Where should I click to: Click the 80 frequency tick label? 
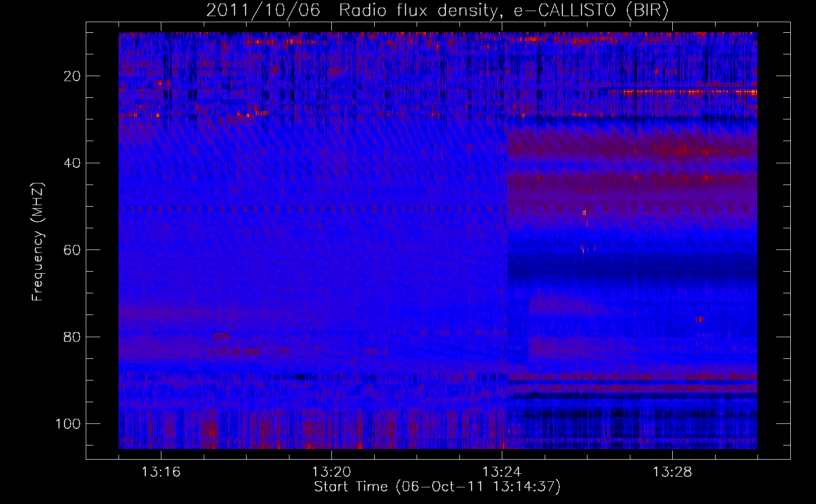pos(73,337)
